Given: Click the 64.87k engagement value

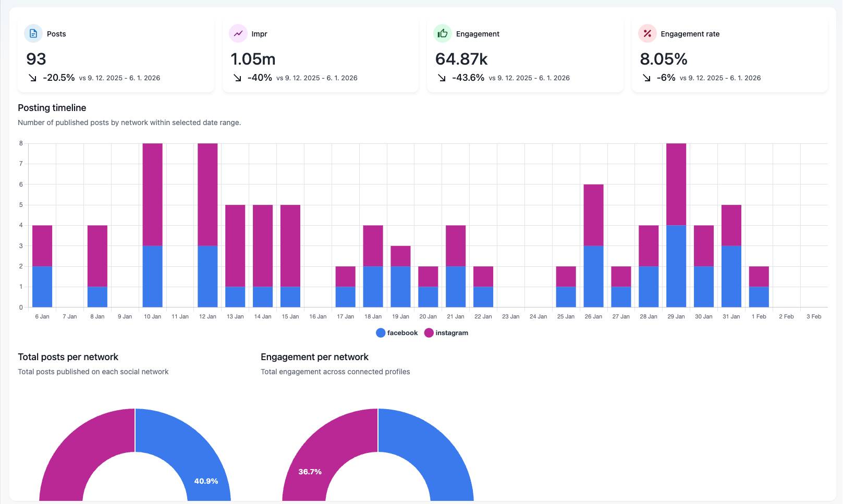Looking at the screenshot, I should coord(461,59).
